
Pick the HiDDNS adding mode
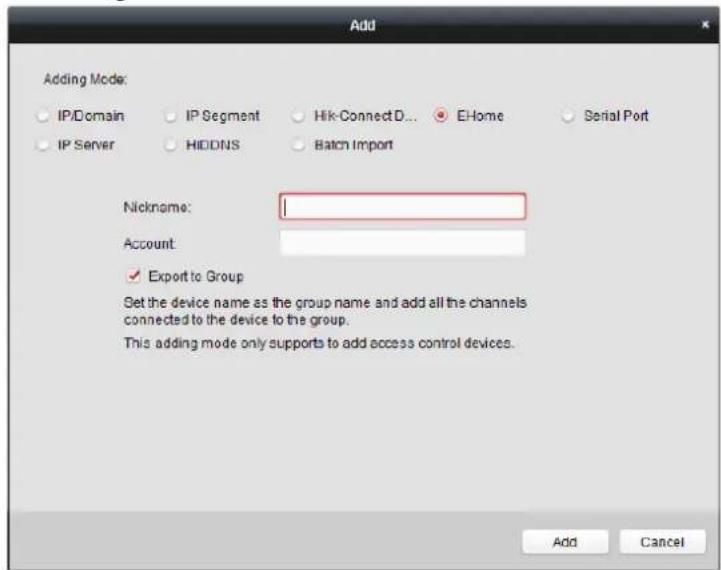pos(170,145)
